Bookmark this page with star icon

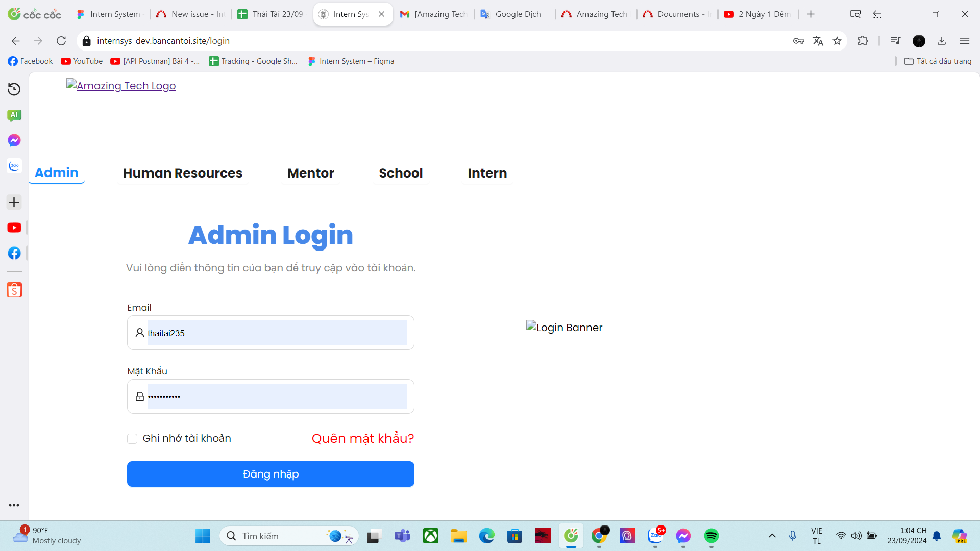click(837, 41)
